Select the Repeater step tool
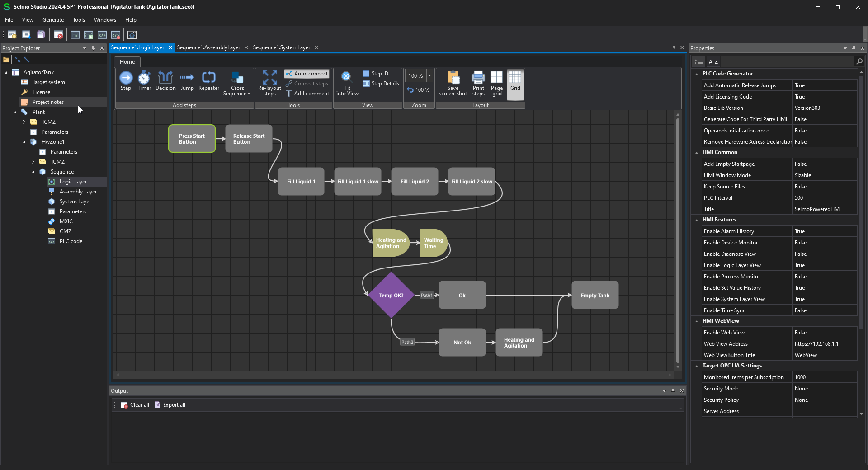This screenshot has height=470, width=868. click(209, 81)
